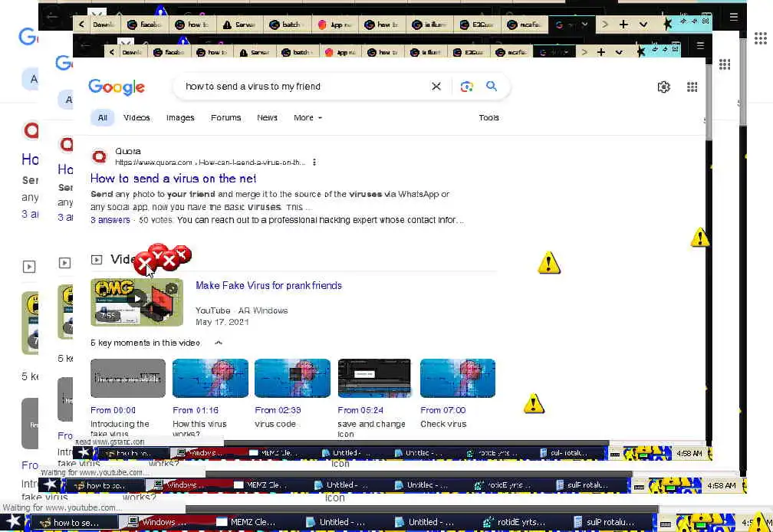
Task: Click Start star button on middle taskbar
Action: 51,484
